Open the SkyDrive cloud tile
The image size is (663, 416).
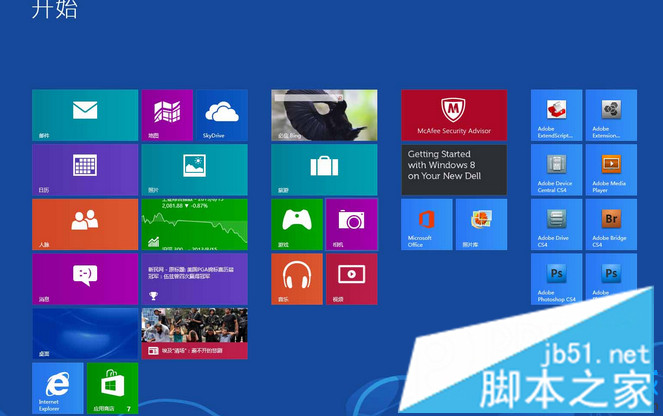point(221,115)
